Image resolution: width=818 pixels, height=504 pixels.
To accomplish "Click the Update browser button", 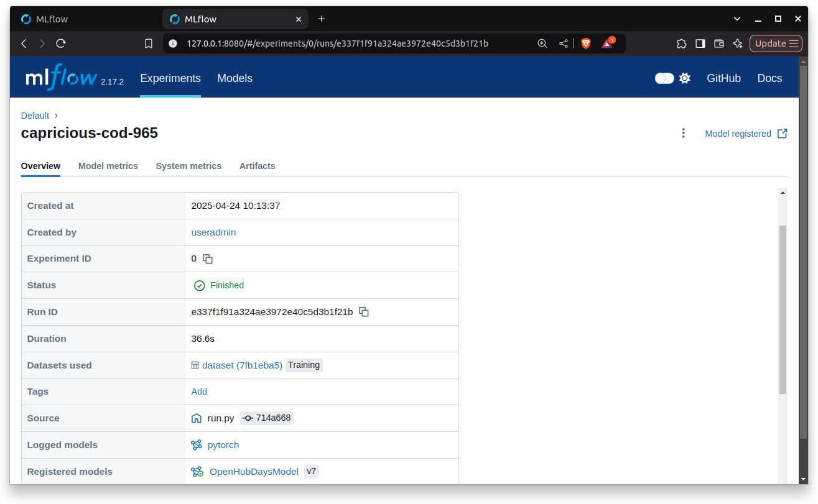I will coord(776,44).
